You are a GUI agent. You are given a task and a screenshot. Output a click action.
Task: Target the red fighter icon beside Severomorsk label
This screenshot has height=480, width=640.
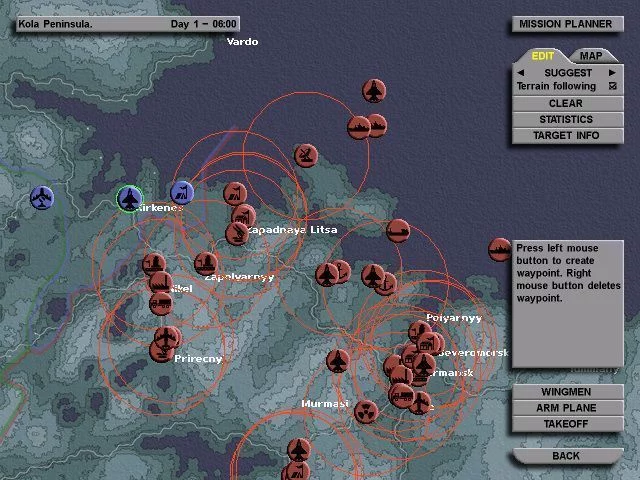click(424, 364)
